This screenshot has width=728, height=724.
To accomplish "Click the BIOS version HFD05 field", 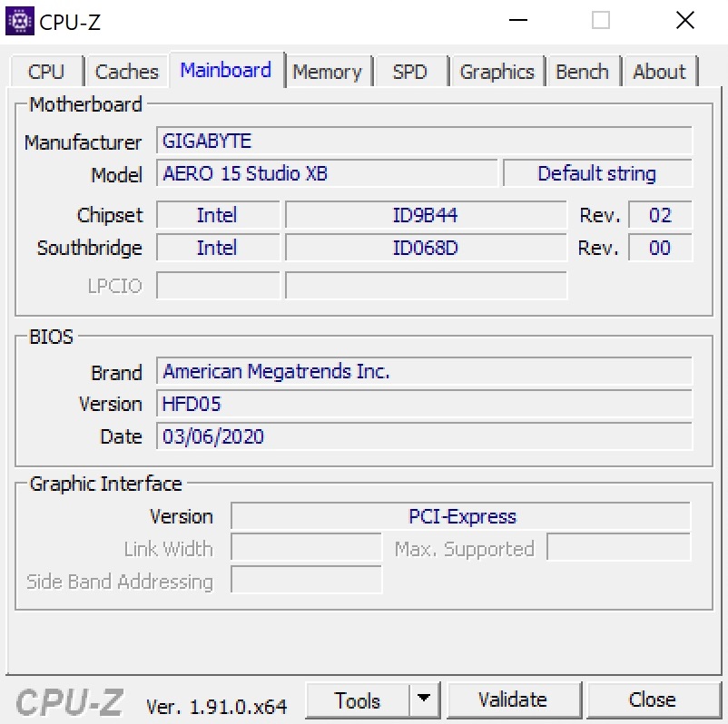I will [424, 404].
